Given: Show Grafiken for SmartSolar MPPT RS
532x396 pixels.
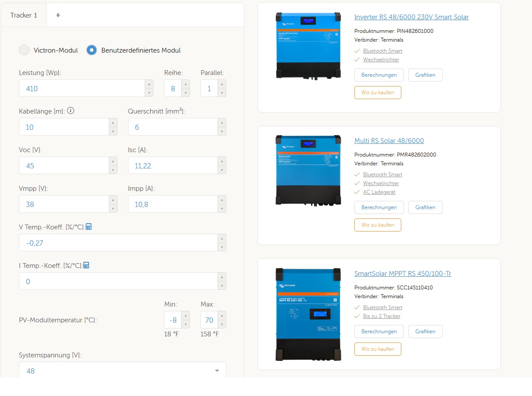Looking at the screenshot, I should tap(425, 332).
